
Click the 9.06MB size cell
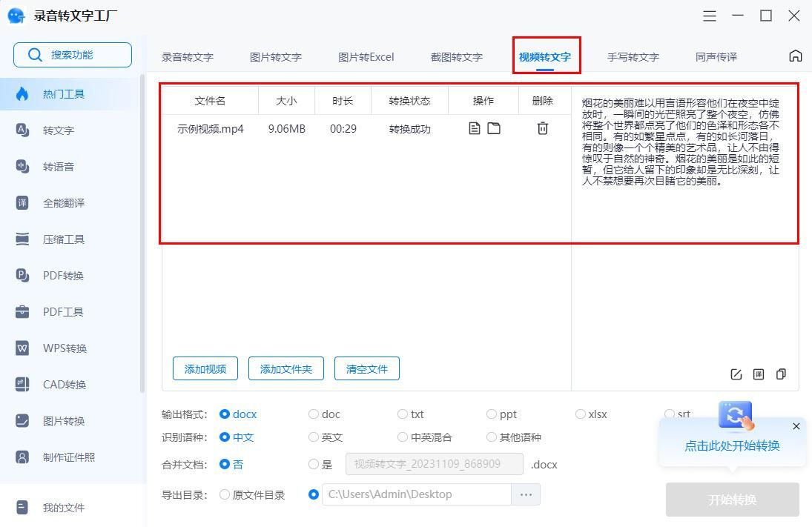click(287, 128)
